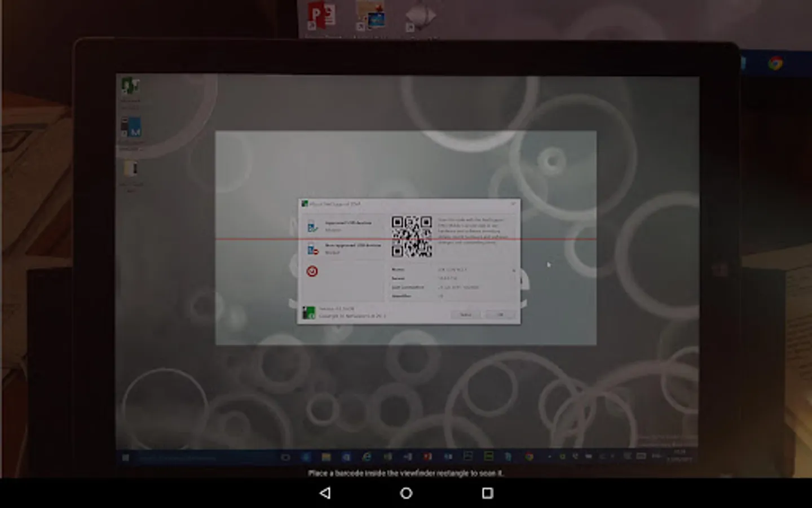812x508 pixels.
Task: Click the Task View icon on the tablet taskbar
Action: pyautogui.click(x=285, y=457)
